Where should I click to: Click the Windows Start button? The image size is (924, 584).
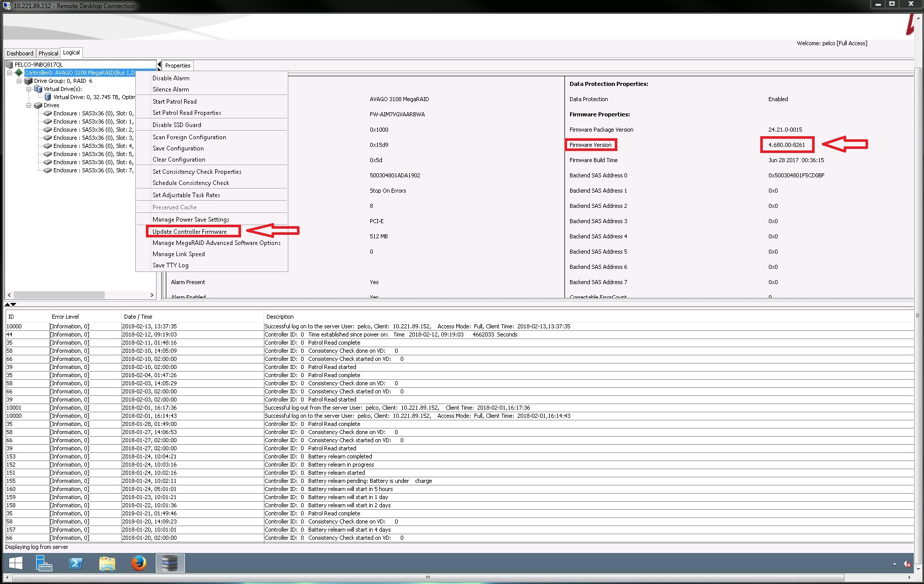[16, 563]
